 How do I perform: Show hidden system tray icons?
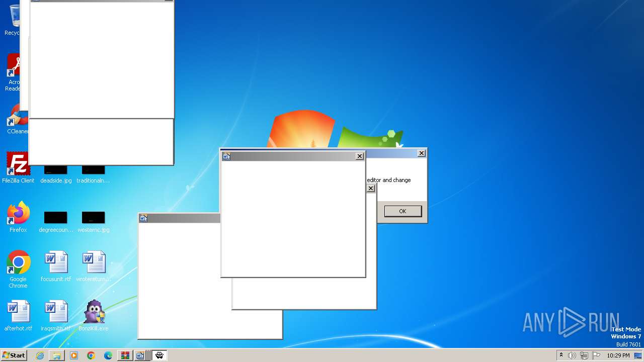coord(561,355)
